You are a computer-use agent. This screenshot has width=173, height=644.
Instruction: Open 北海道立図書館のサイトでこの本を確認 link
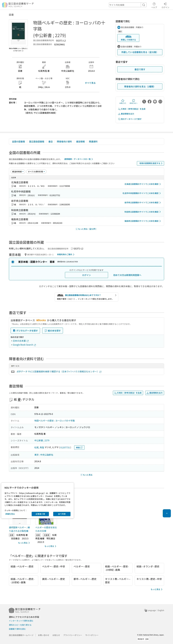click(143, 184)
